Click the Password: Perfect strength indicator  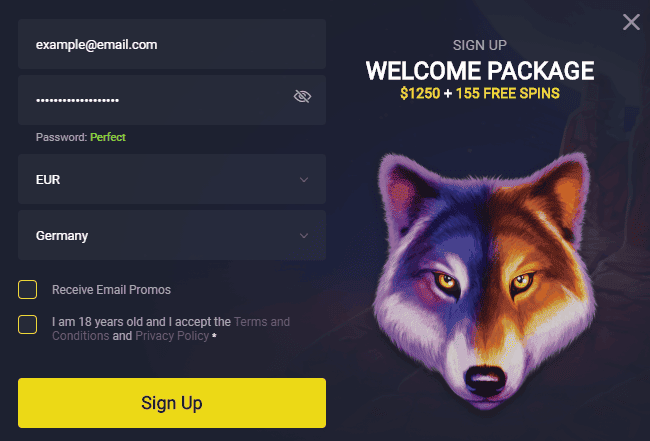(x=80, y=137)
